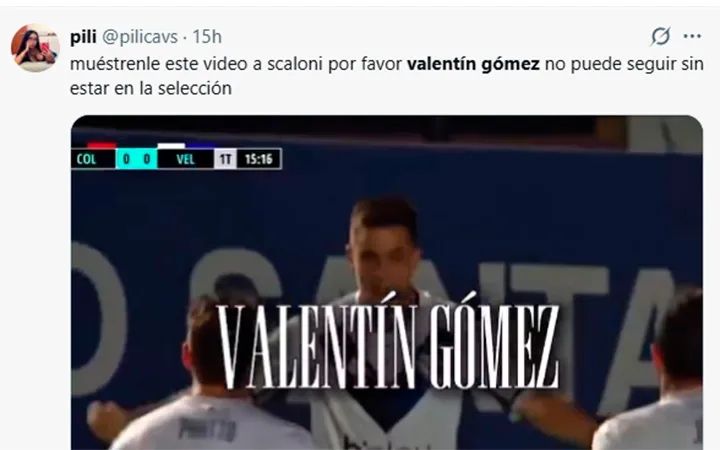
Task: Click the red color bar above COL
Action: [101, 146]
